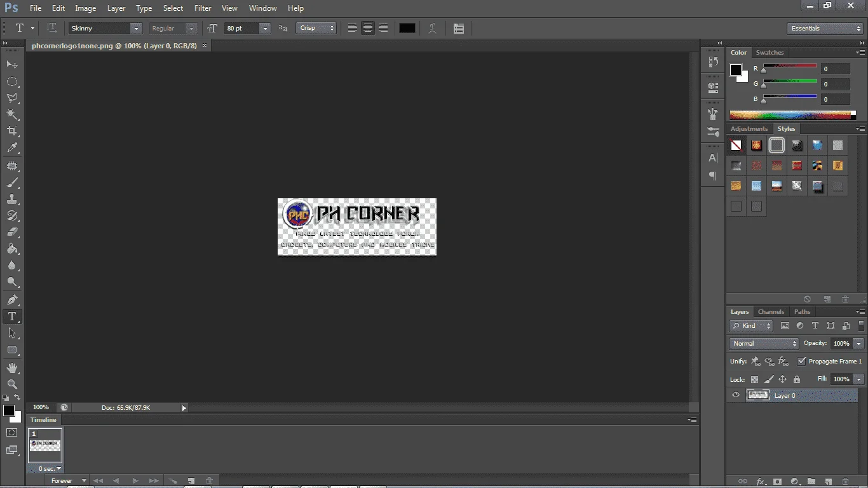This screenshot has height=488, width=868.
Task: Select the Eraser tool
Action: click(x=12, y=232)
